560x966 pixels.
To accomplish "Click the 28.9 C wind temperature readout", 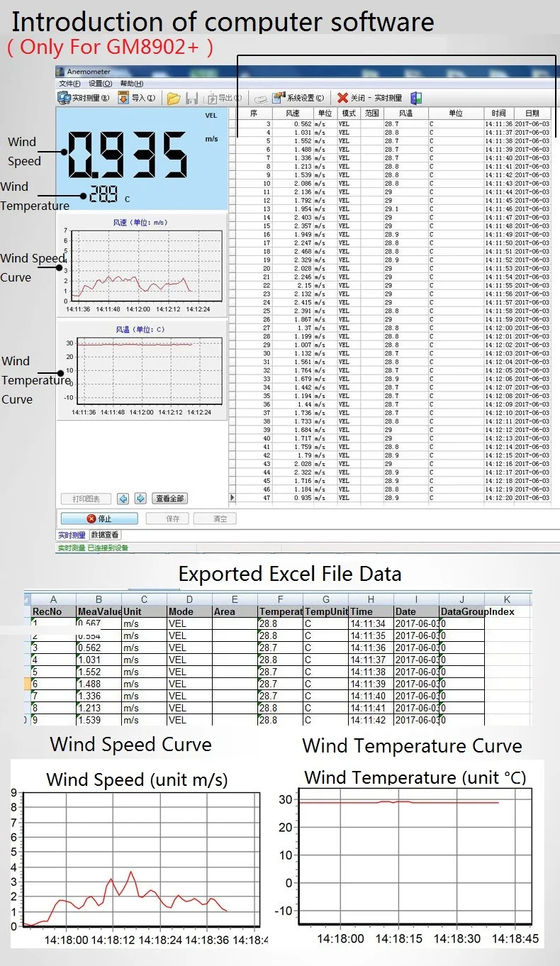I will [110, 195].
